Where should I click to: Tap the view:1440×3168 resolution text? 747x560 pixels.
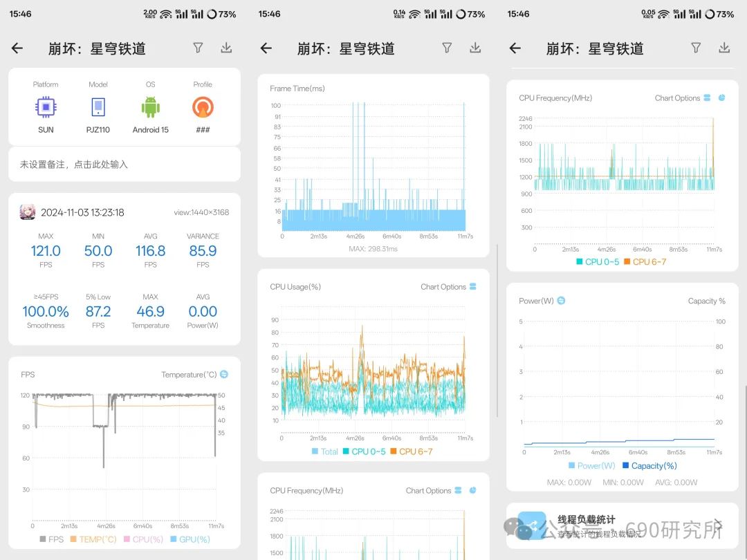(201, 212)
